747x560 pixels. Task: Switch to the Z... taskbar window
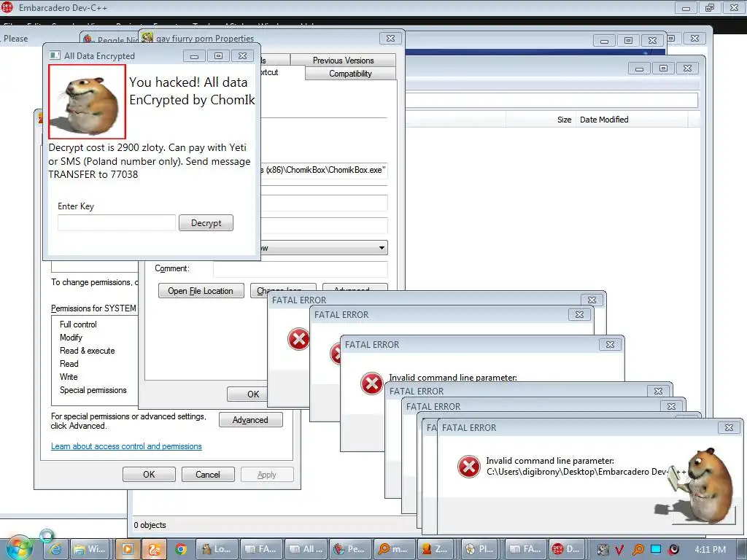click(435, 549)
